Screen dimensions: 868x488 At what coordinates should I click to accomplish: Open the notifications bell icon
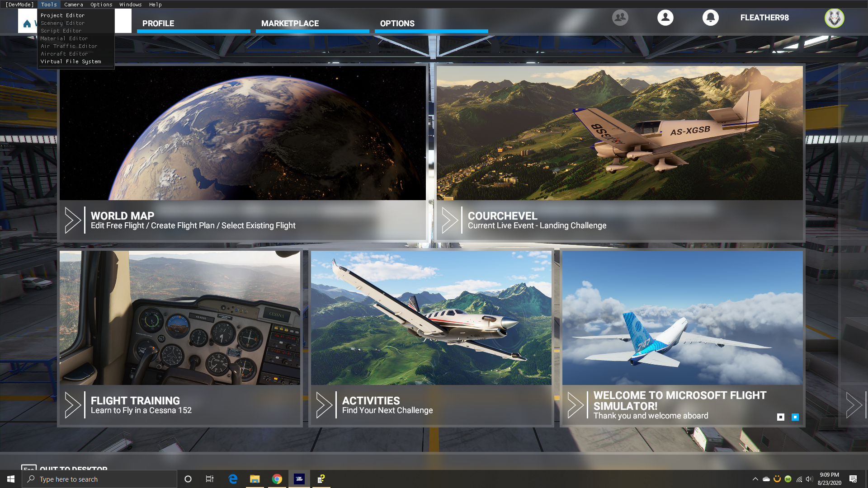pyautogui.click(x=710, y=18)
